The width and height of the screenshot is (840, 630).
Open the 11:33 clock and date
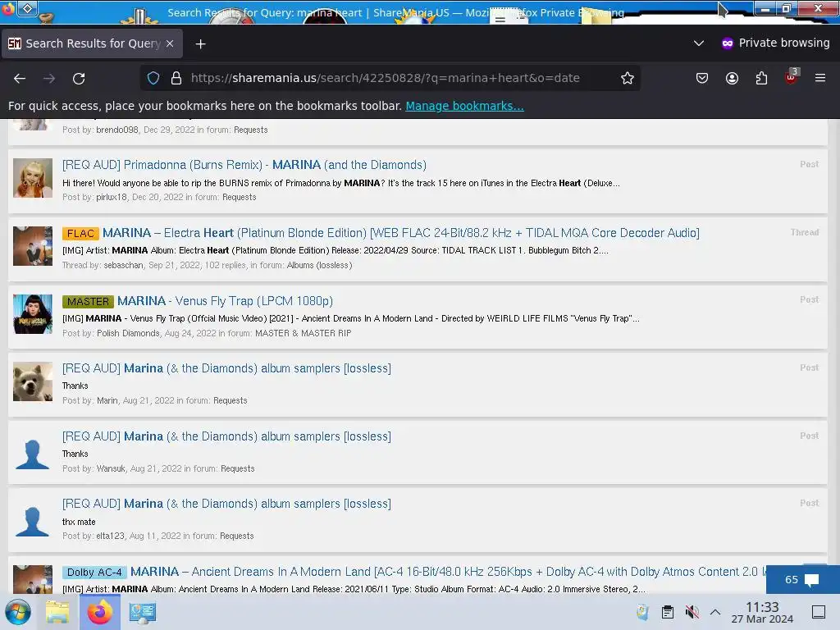[x=762, y=612]
